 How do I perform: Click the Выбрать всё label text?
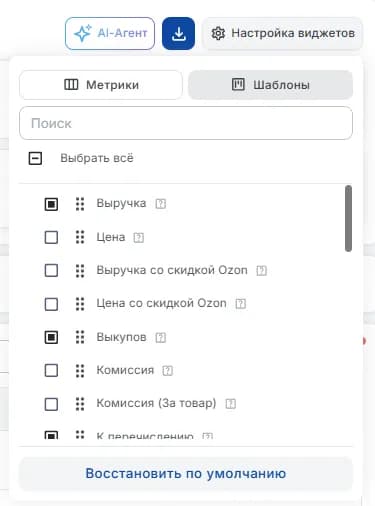(x=97, y=158)
